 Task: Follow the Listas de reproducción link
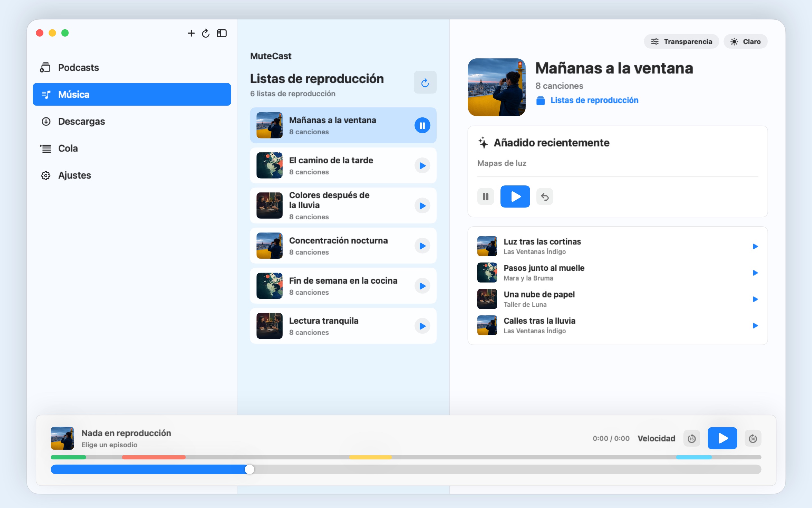pos(594,100)
